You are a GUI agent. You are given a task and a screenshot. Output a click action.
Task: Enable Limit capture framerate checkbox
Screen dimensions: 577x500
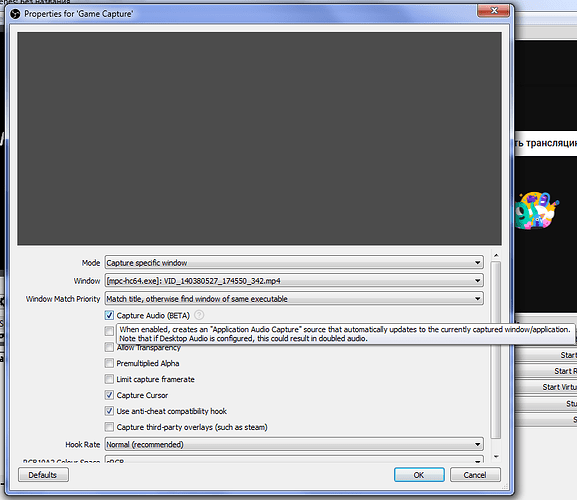point(109,379)
